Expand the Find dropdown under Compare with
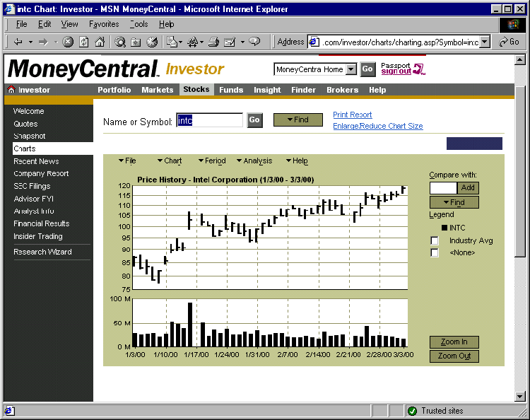530x420 pixels. point(454,202)
